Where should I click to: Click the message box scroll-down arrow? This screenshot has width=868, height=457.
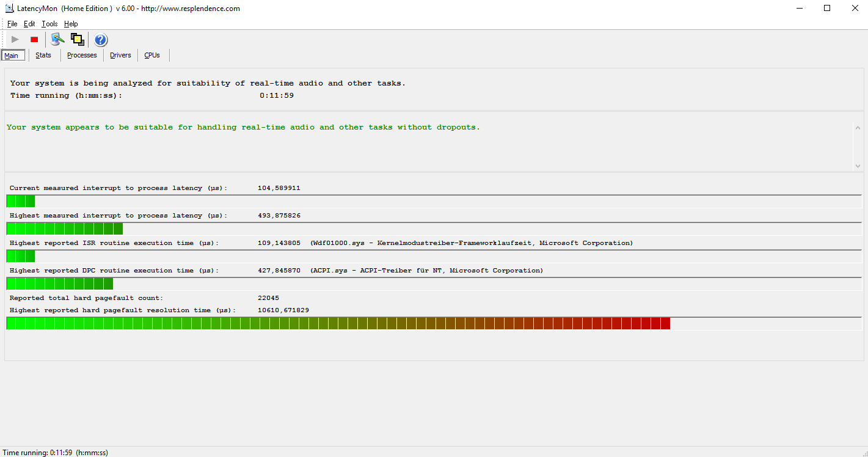tap(858, 166)
